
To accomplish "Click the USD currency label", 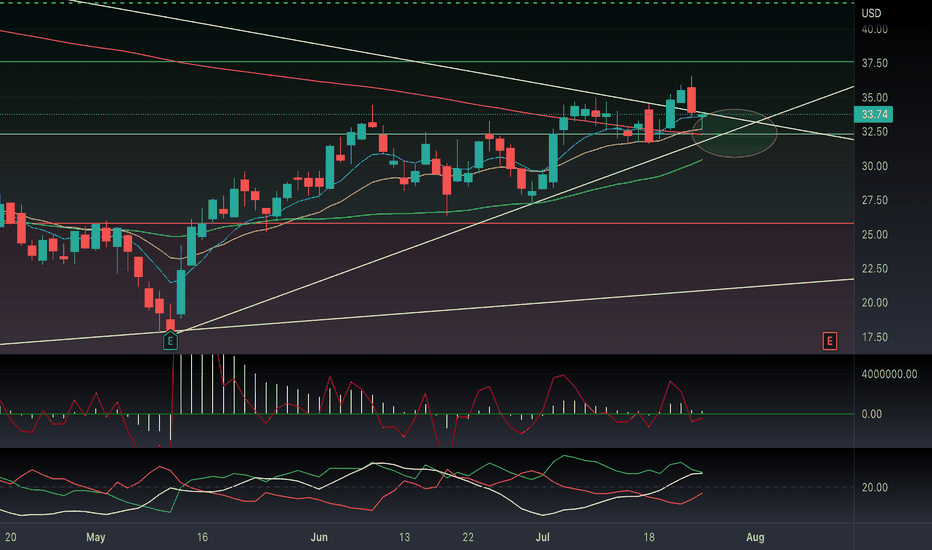I will tap(871, 13).
